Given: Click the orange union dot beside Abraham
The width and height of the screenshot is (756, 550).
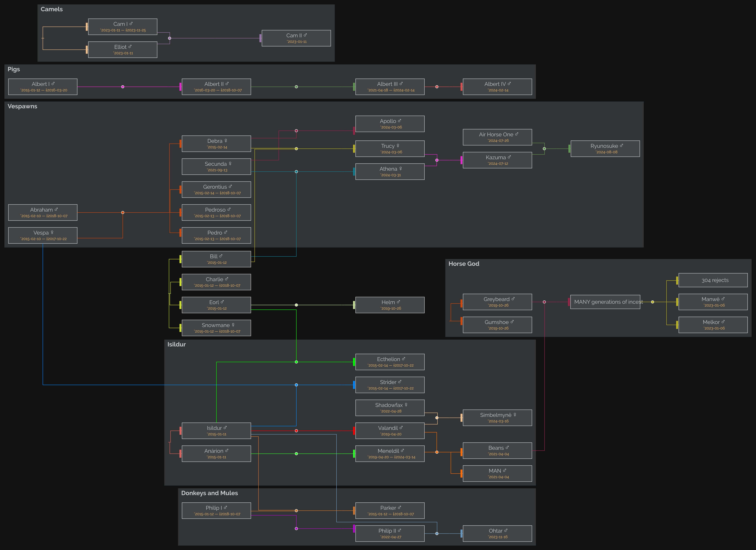Looking at the screenshot, I should pos(123,213).
